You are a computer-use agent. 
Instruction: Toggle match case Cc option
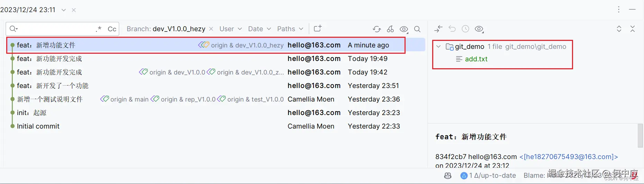112,29
